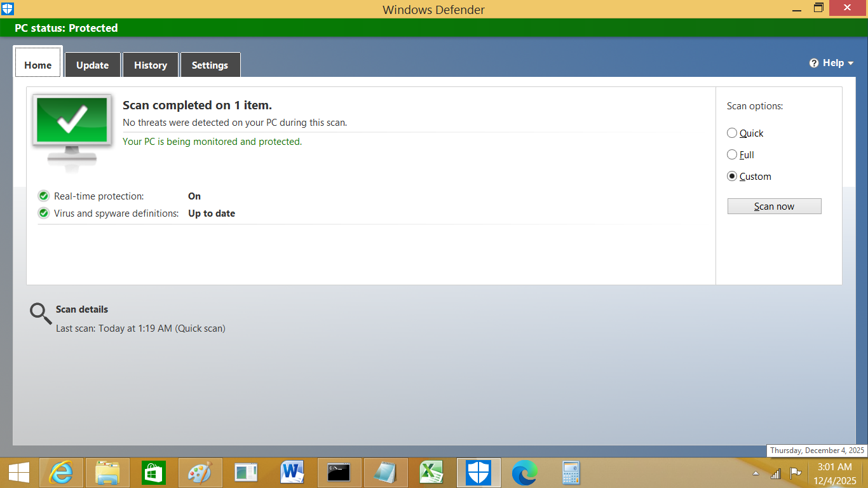The image size is (868, 488).
Task: Open Calculator from the taskbar
Action: tap(571, 473)
